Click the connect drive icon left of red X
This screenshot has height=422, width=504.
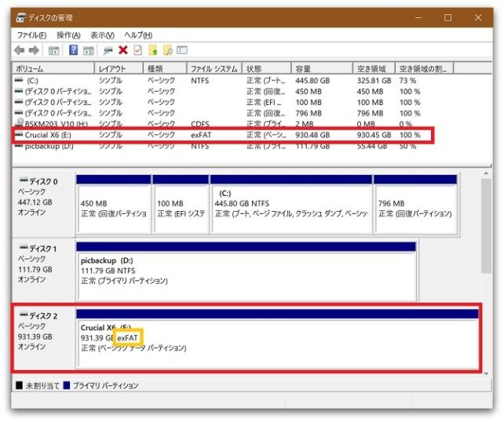[x=108, y=50]
